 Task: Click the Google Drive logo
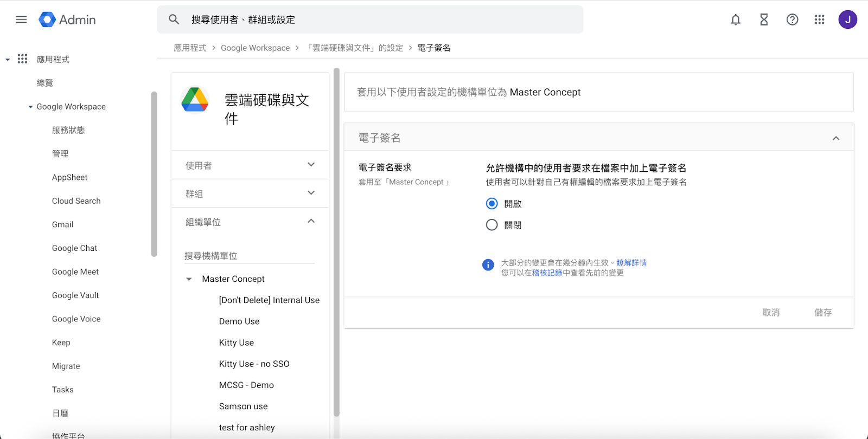click(x=195, y=100)
